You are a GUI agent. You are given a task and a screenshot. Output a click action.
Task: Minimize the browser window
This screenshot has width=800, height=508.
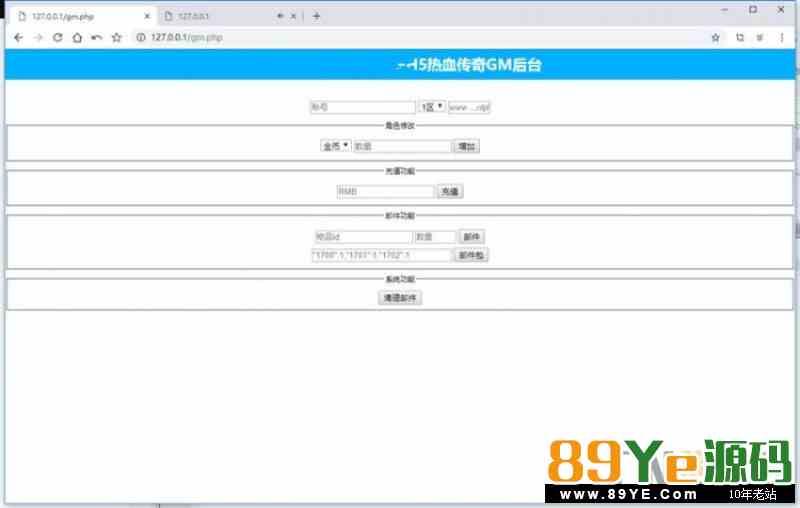pyautogui.click(x=724, y=10)
